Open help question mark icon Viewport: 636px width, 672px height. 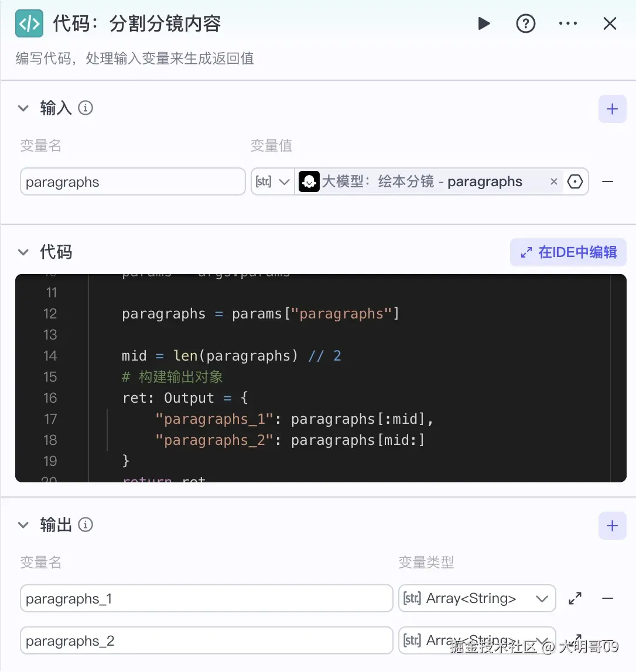(x=525, y=23)
